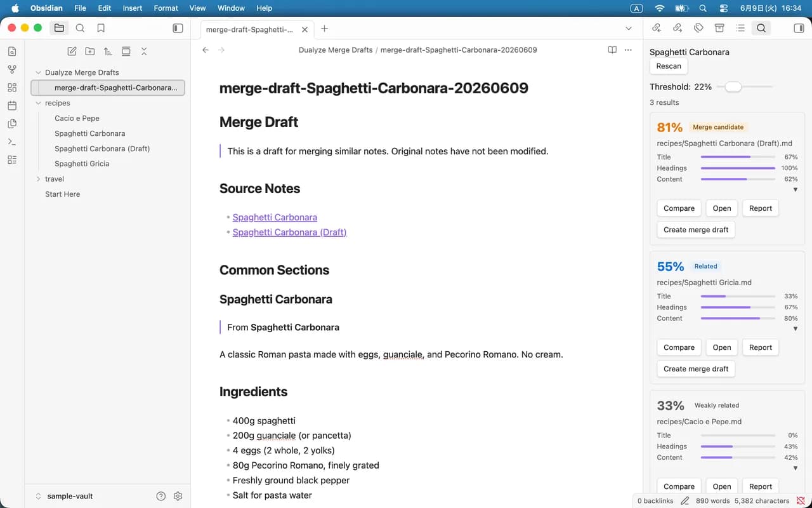
Task: Open the bookmarks tab icon
Action: (x=101, y=28)
